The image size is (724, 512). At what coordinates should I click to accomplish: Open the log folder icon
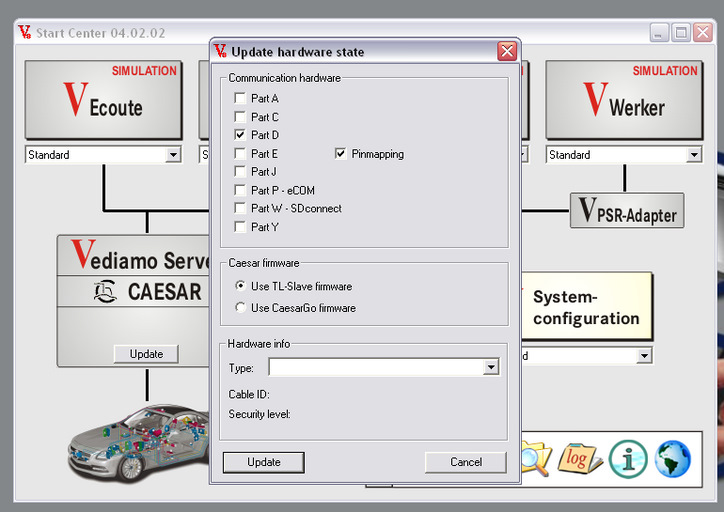click(579, 459)
